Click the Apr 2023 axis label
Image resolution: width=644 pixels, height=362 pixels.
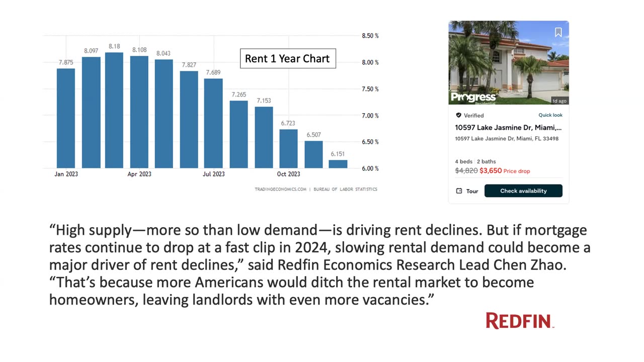pos(139,174)
